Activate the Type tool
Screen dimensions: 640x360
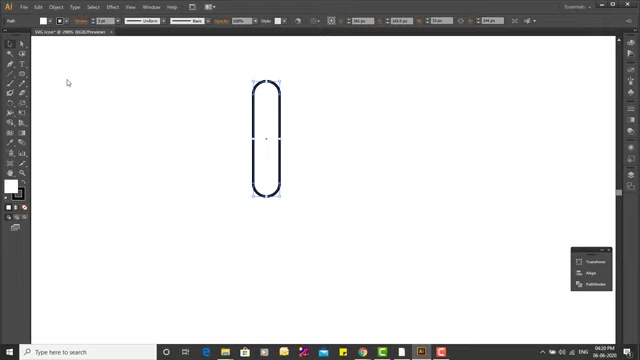tap(22, 64)
